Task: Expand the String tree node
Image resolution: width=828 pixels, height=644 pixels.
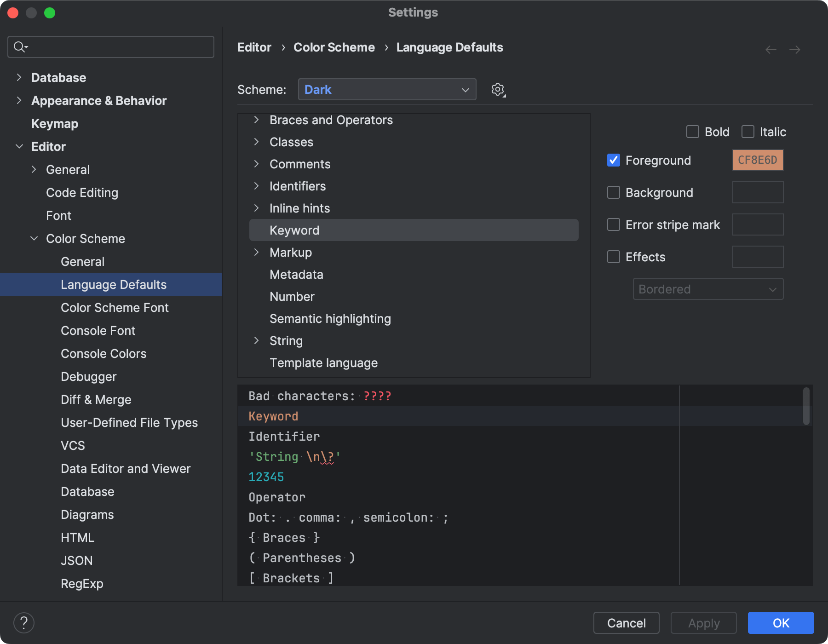Action: point(256,340)
